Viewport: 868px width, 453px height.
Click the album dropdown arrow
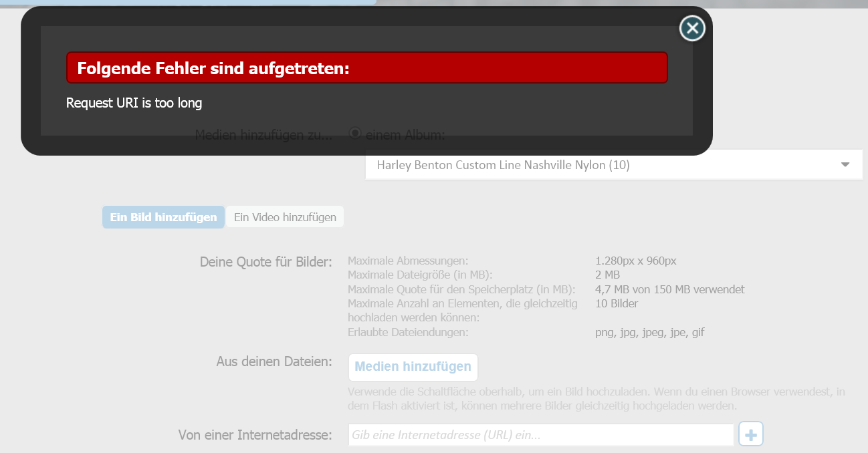845,164
